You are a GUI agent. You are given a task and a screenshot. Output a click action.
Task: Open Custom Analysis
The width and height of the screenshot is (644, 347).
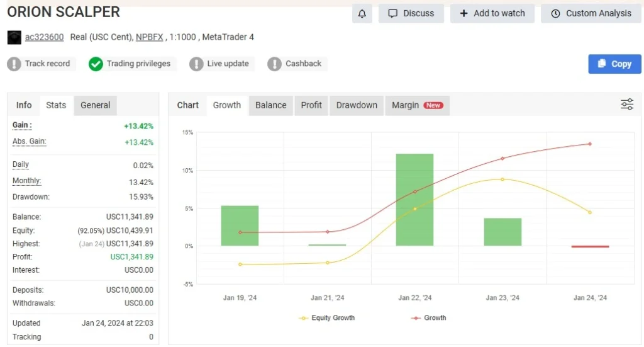591,13
